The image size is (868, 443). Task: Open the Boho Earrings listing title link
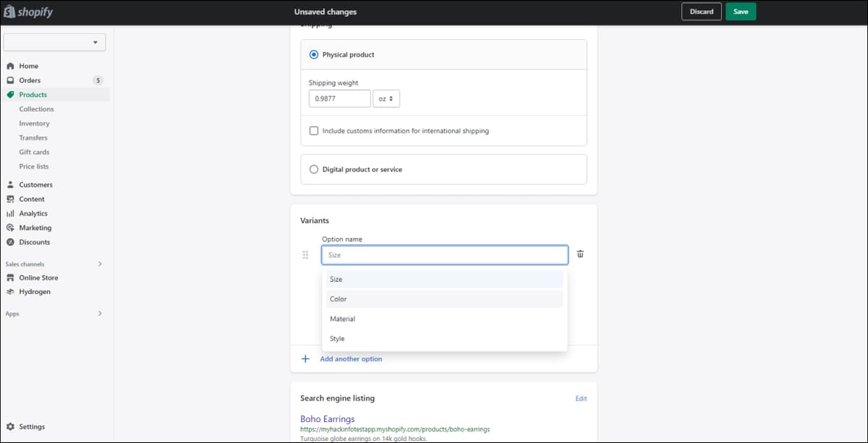[328, 419]
